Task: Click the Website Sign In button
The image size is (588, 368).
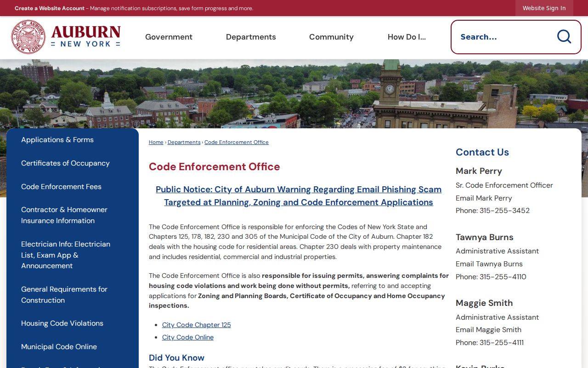Action: click(x=544, y=8)
